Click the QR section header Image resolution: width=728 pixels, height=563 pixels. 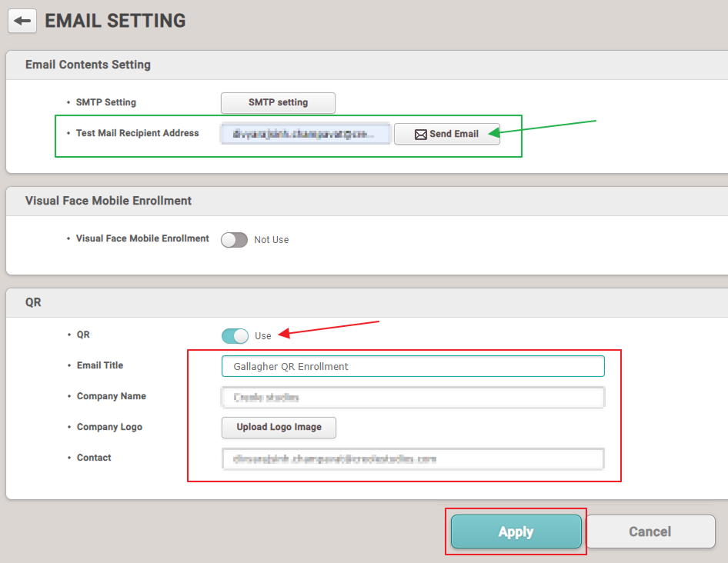click(x=33, y=302)
